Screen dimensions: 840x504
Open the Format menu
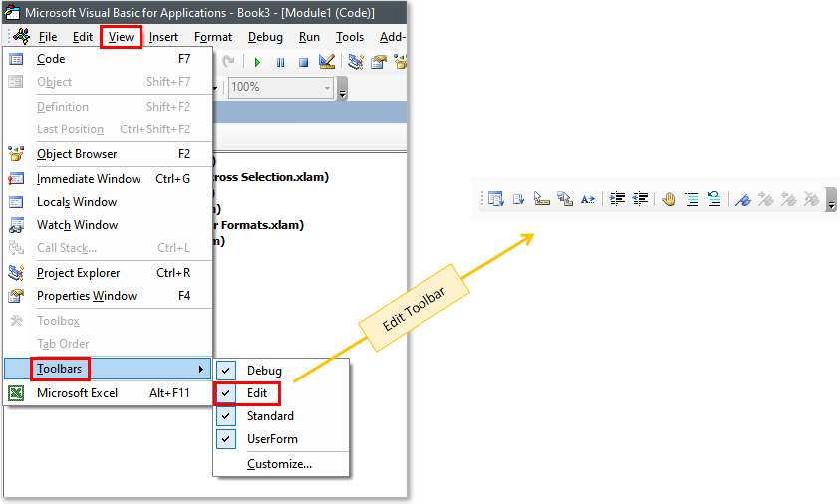pos(213,37)
